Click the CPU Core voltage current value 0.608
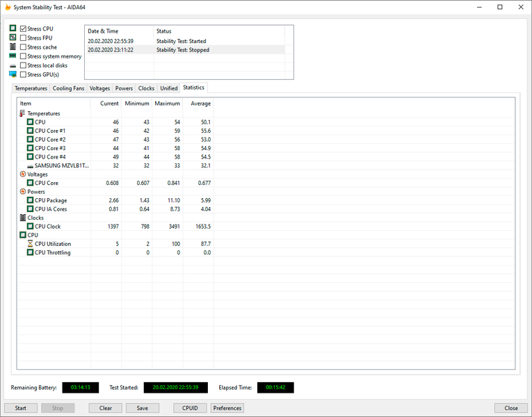Screen dimensions: 532x417 click(x=112, y=183)
